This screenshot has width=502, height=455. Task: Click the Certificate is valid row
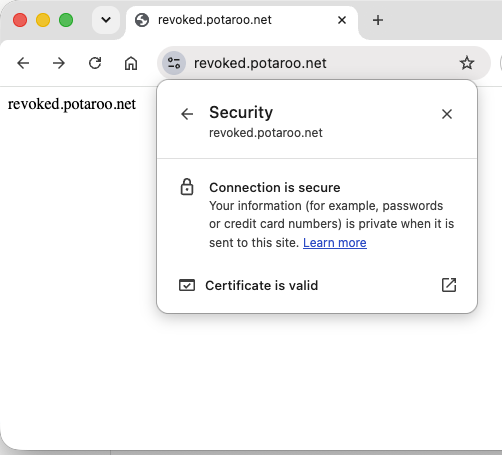tap(317, 285)
